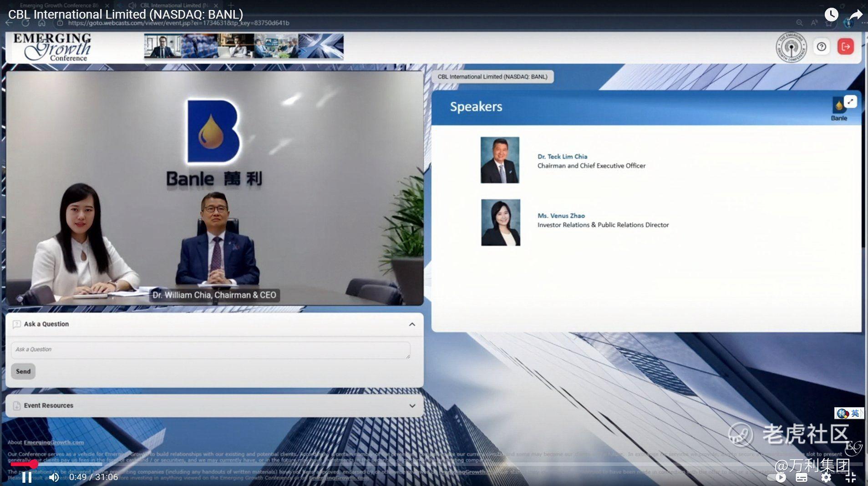This screenshot has height=486, width=868.
Task: Open a new browser tab
Action: (x=231, y=5)
